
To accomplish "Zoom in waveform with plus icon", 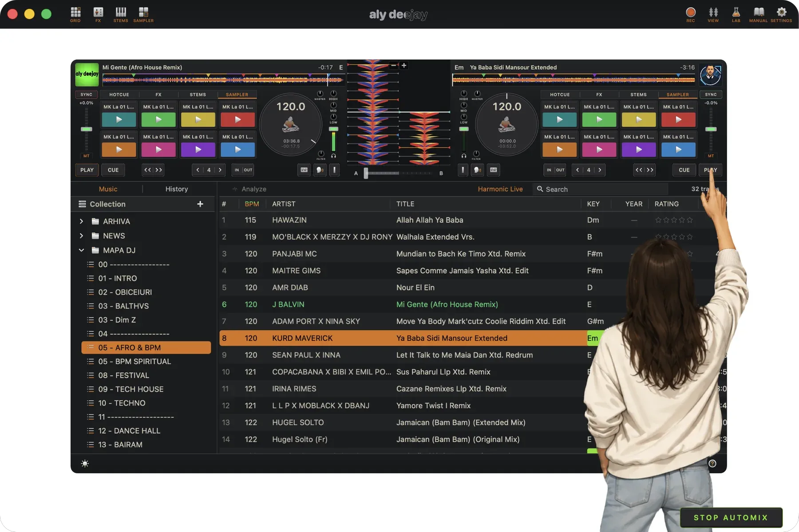I will coord(404,66).
